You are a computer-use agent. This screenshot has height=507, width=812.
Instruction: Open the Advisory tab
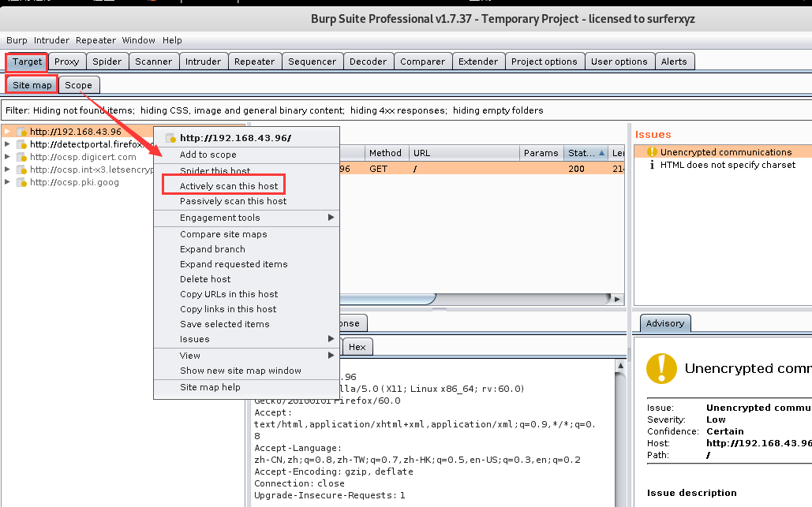[665, 323]
